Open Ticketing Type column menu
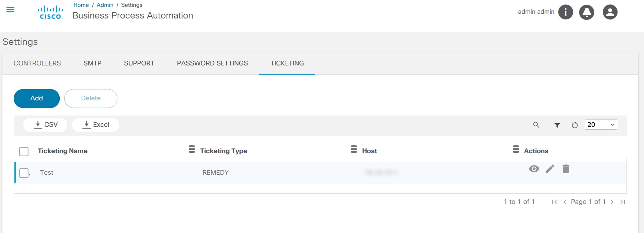 click(354, 149)
